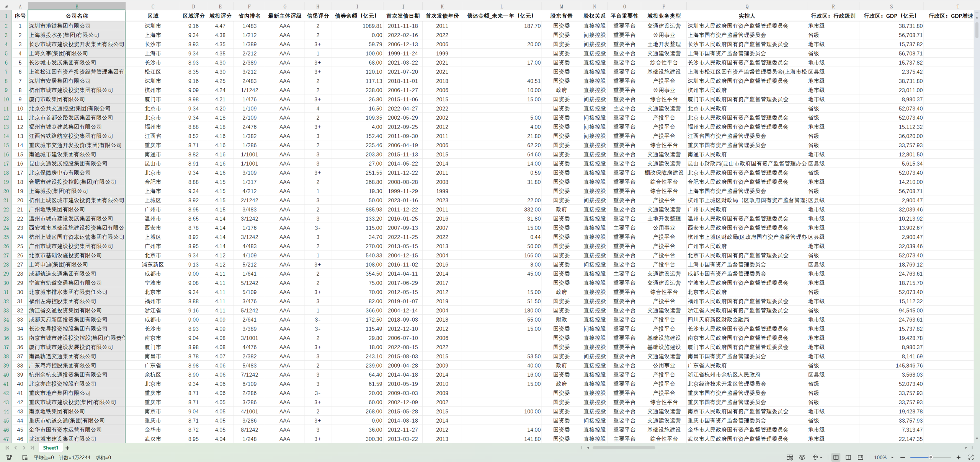Click zoom in plus icon
The height and width of the screenshot is (462, 980).
tap(959, 457)
